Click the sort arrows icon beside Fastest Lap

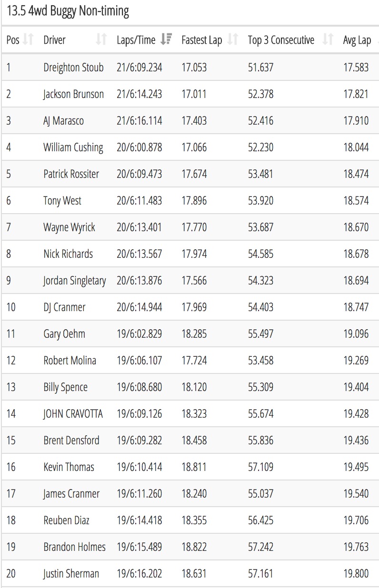tap(232, 40)
